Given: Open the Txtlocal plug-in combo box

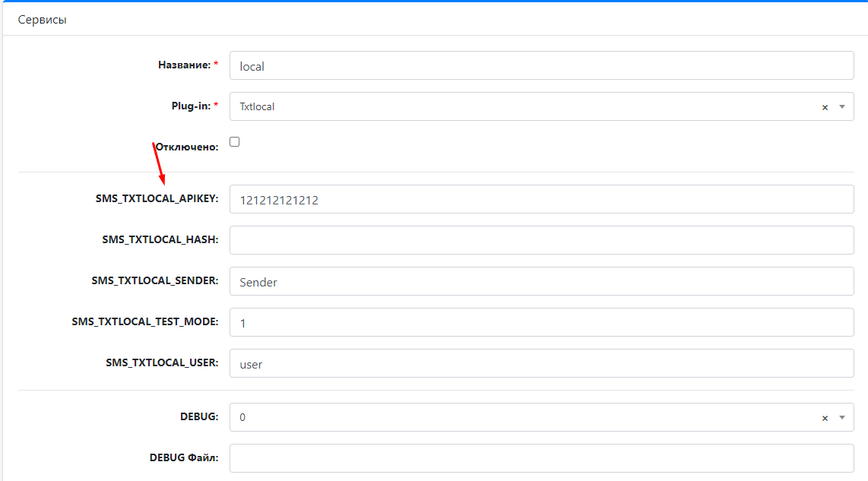Looking at the screenshot, I should click(x=541, y=106).
